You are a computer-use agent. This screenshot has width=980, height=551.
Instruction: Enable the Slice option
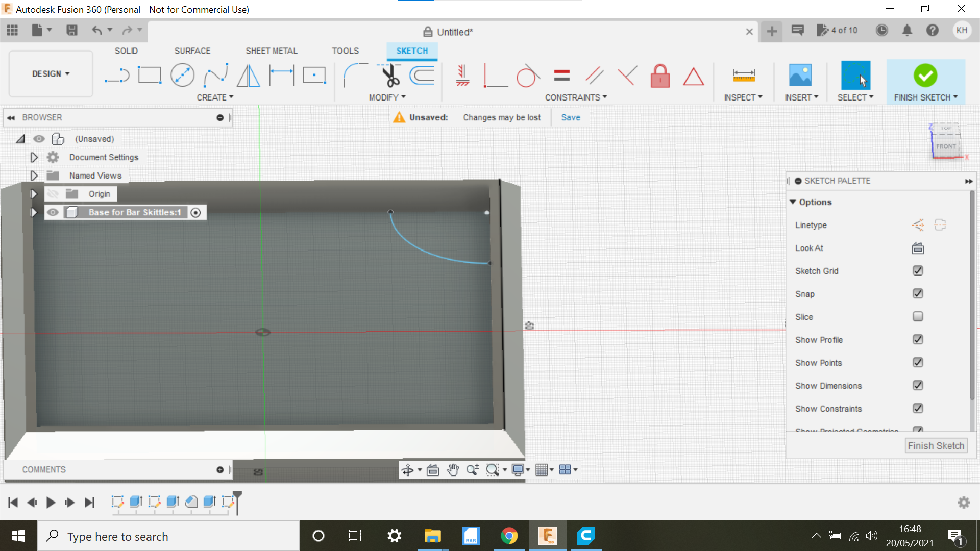(x=918, y=316)
